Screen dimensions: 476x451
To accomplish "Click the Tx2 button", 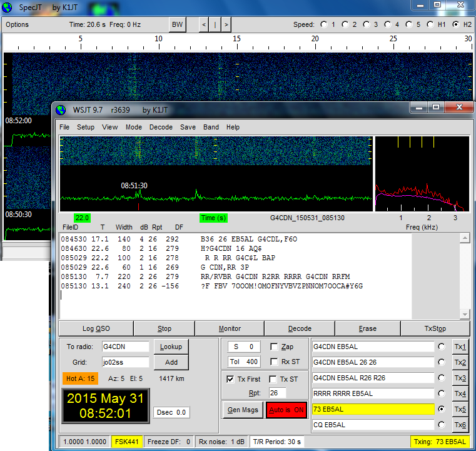I will (x=460, y=362).
